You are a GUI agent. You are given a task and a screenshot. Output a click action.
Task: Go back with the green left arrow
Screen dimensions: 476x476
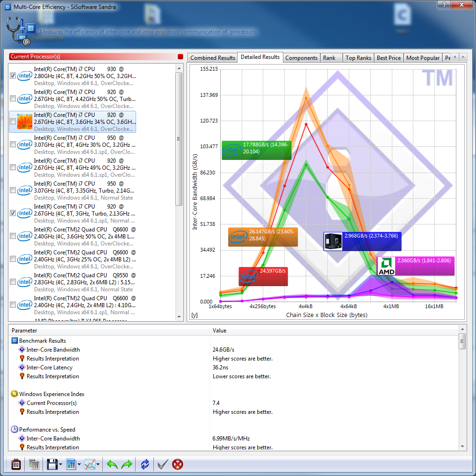coord(112,464)
